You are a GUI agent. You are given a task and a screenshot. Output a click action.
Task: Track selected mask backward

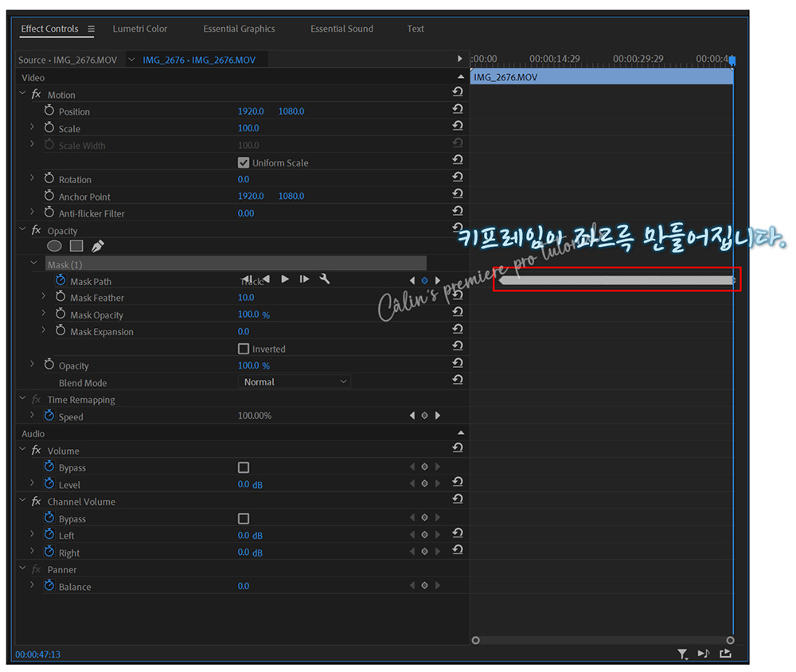[266, 279]
